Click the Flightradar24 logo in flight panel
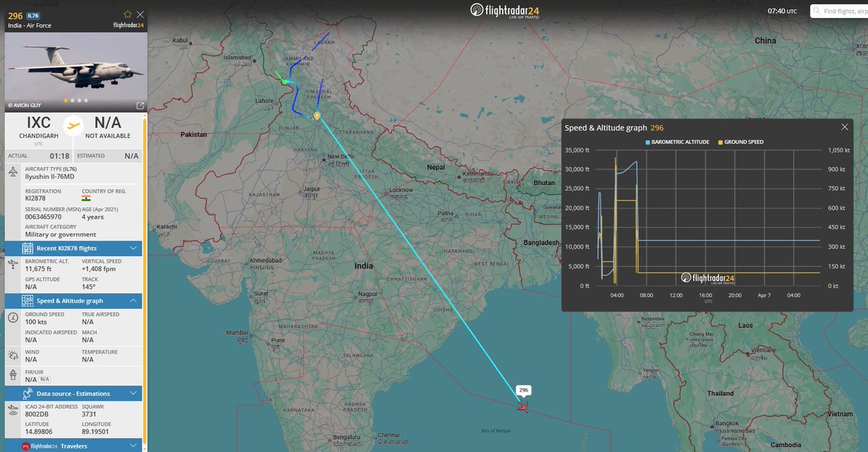This screenshot has height=452, width=868. [129, 25]
